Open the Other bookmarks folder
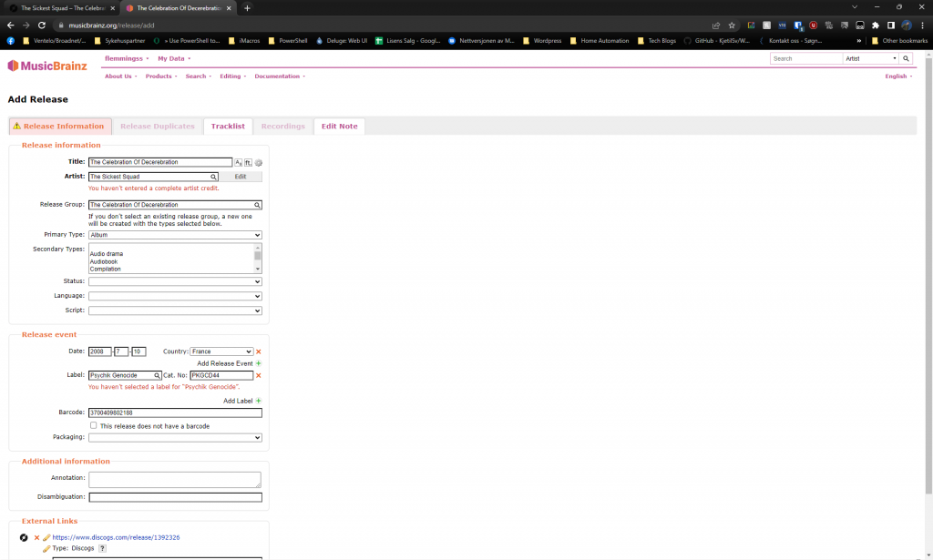933x560 pixels. pyautogui.click(x=899, y=40)
